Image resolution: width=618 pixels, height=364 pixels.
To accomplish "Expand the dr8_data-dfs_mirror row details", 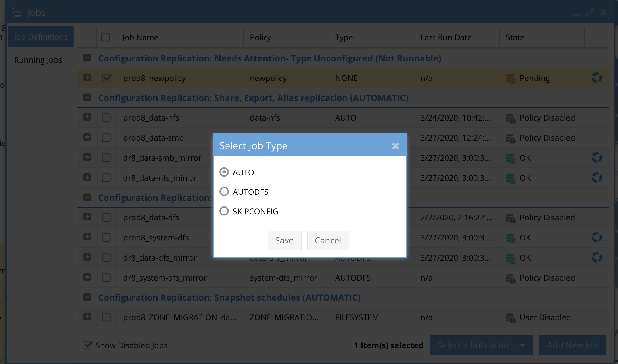I will 87,257.
